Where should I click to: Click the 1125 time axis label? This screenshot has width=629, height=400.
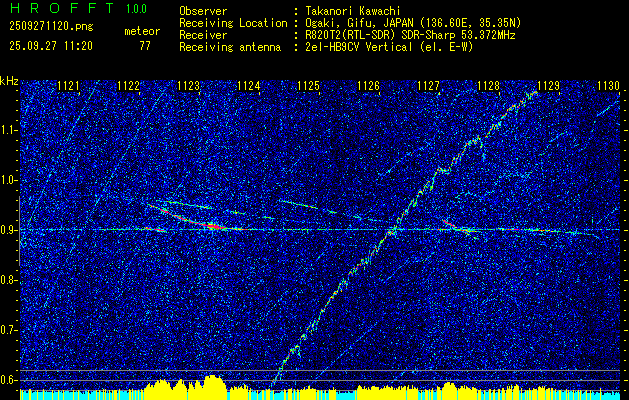coord(308,86)
